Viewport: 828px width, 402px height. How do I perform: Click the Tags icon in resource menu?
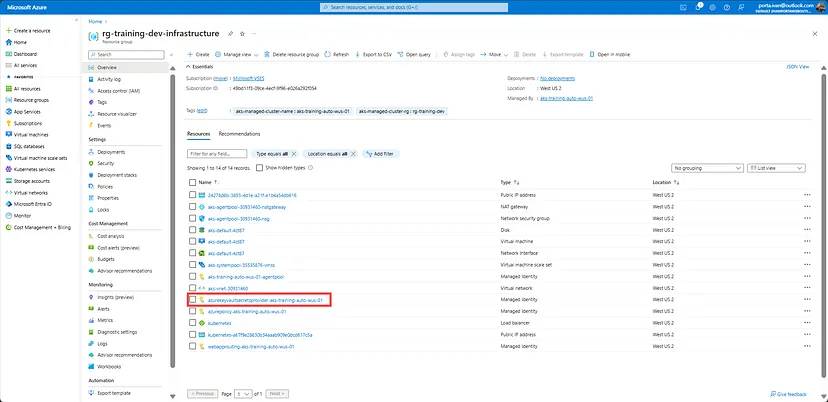pyautogui.click(x=92, y=102)
